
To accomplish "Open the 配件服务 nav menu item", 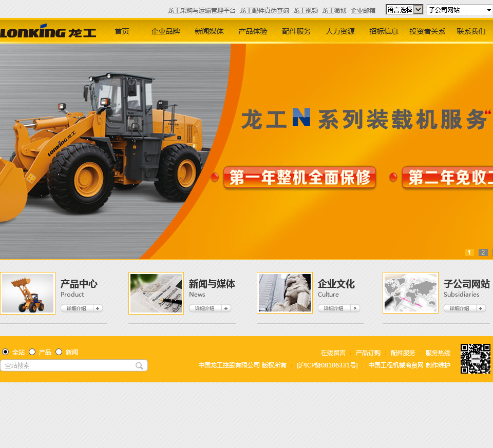I will point(296,31).
